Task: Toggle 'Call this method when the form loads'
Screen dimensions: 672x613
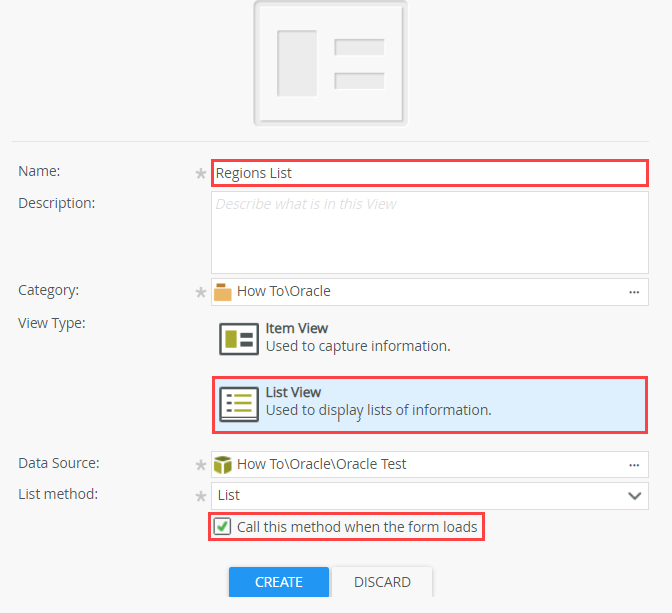Action: tap(222, 526)
